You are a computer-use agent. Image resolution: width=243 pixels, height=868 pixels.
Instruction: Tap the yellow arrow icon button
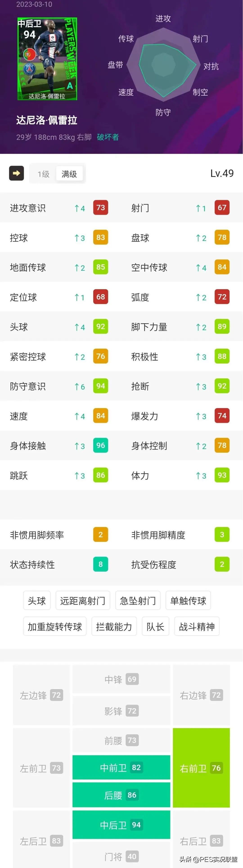click(16, 173)
